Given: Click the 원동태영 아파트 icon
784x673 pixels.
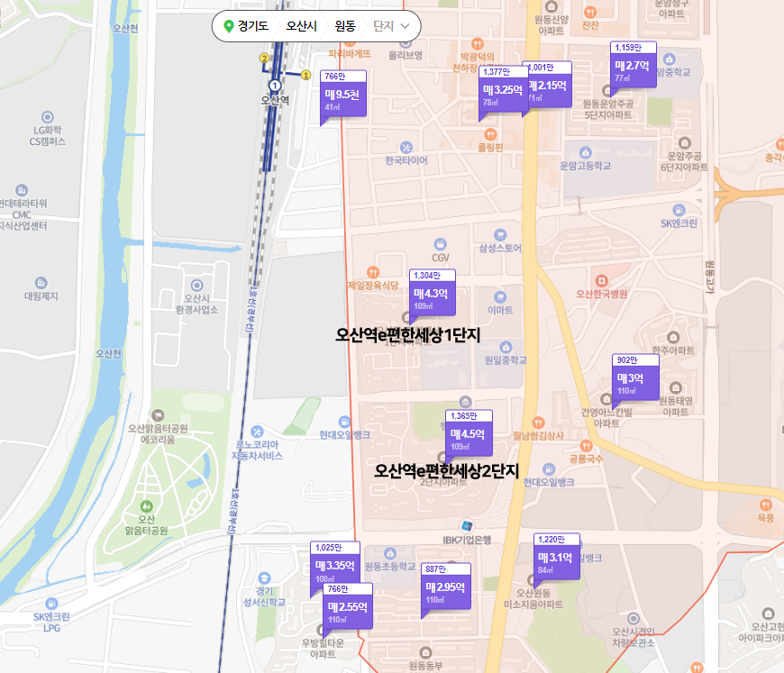Looking at the screenshot, I should click(x=676, y=387).
